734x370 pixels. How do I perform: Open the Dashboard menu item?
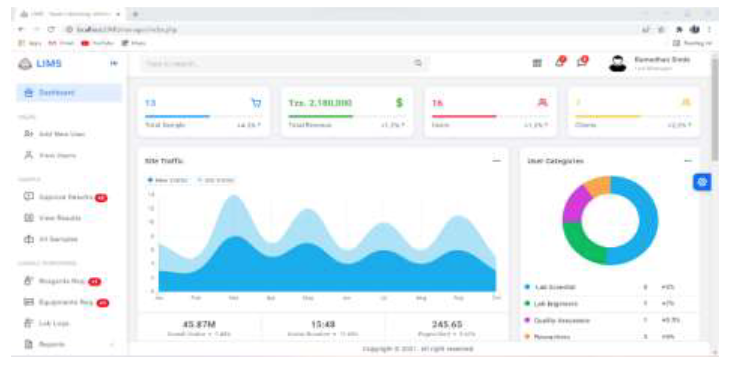click(69, 93)
